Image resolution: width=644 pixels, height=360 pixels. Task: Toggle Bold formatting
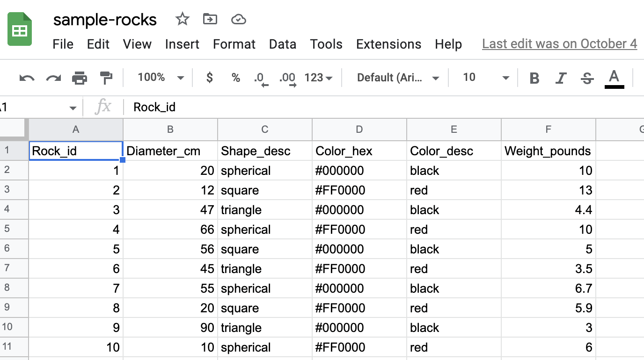point(534,78)
